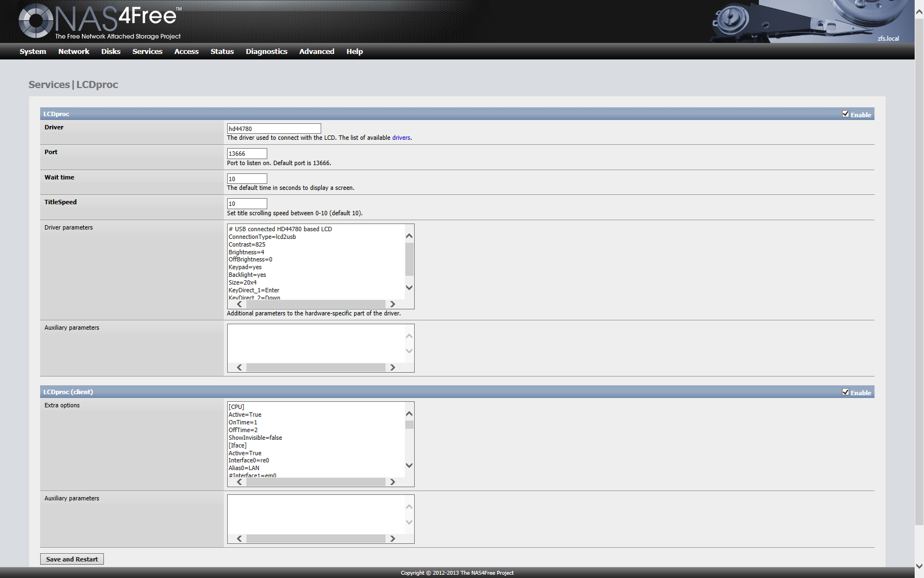Image resolution: width=924 pixels, height=578 pixels.
Task: Expand the System menu dropdown
Action: coord(32,51)
